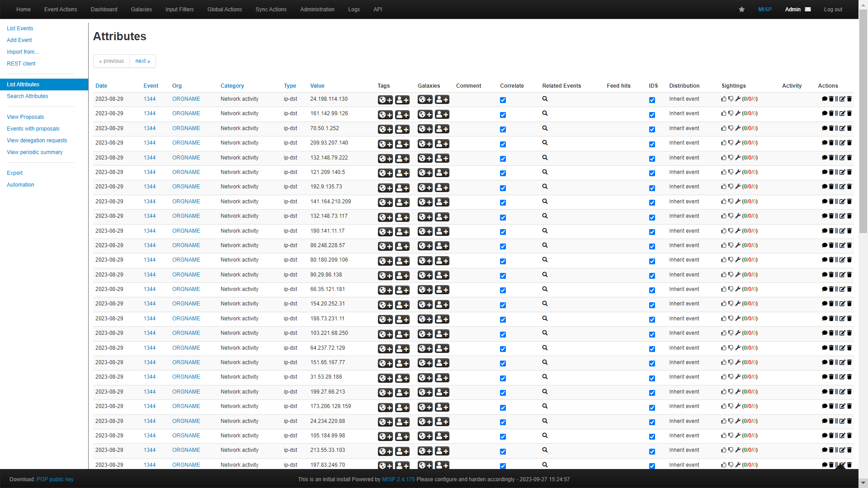The image size is (868, 488).
Task: Go to Home in the navbar
Action: (x=24, y=9)
